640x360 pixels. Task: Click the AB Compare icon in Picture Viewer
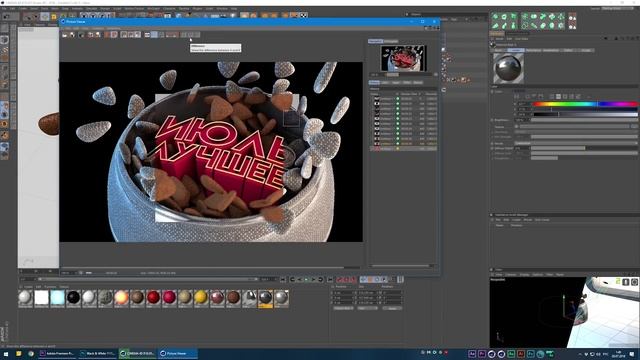point(184,35)
